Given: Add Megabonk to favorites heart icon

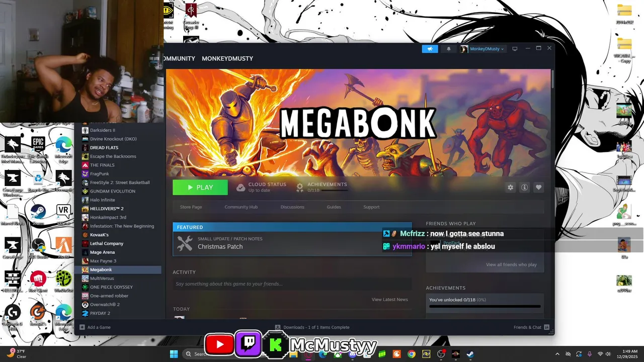Looking at the screenshot, I should click(x=538, y=188).
